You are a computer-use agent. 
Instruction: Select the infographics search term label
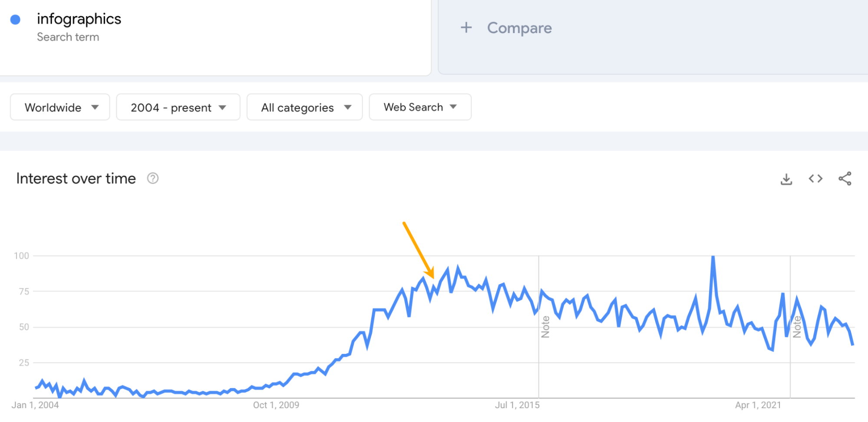tap(79, 19)
